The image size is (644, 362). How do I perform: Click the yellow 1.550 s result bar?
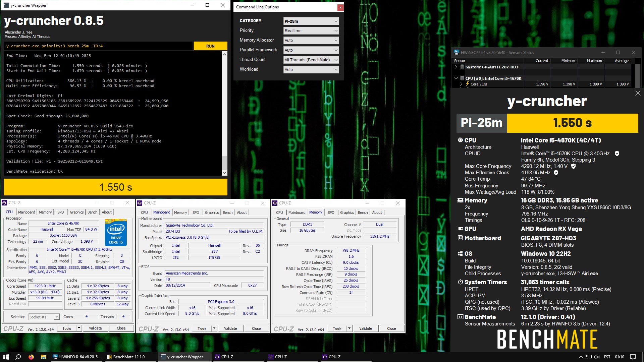116,187
